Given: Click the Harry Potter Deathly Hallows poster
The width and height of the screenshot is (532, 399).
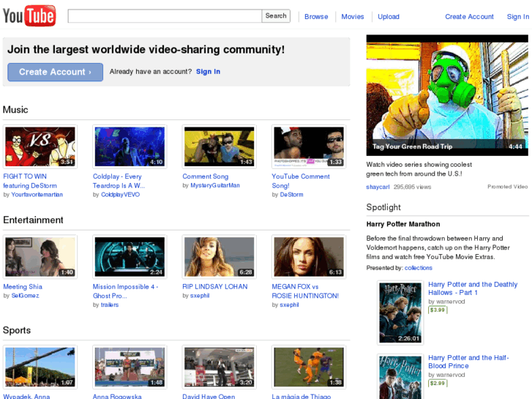Looking at the screenshot, I should [400, 312].
